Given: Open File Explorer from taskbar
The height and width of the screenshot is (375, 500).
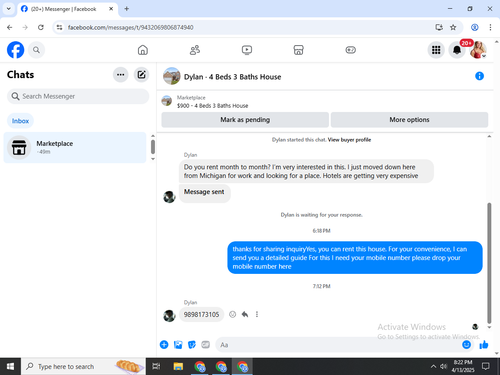Looking at the screenshot, I should click(178, 366).
